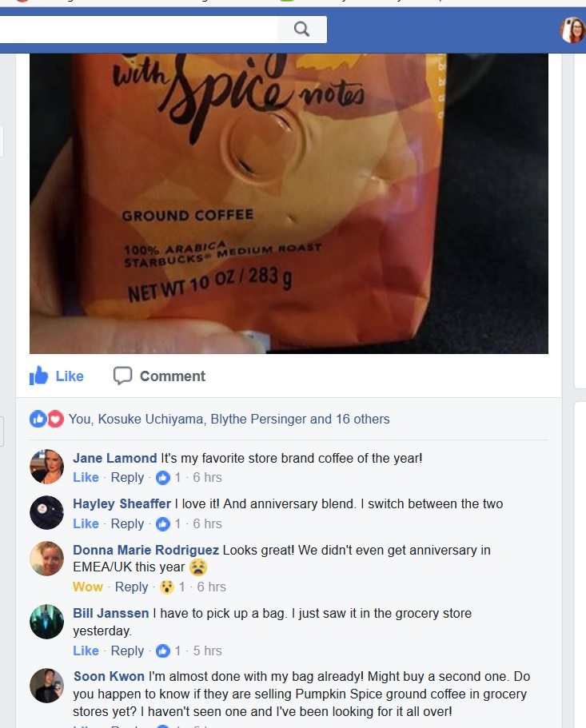Click into the Facebook search field

(139, 30)
